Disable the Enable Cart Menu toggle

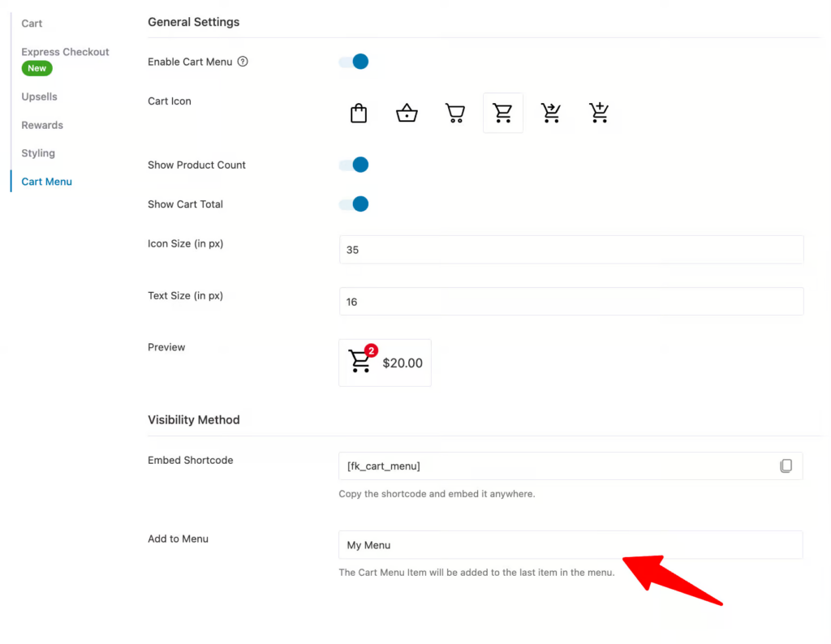pos(354,61)
